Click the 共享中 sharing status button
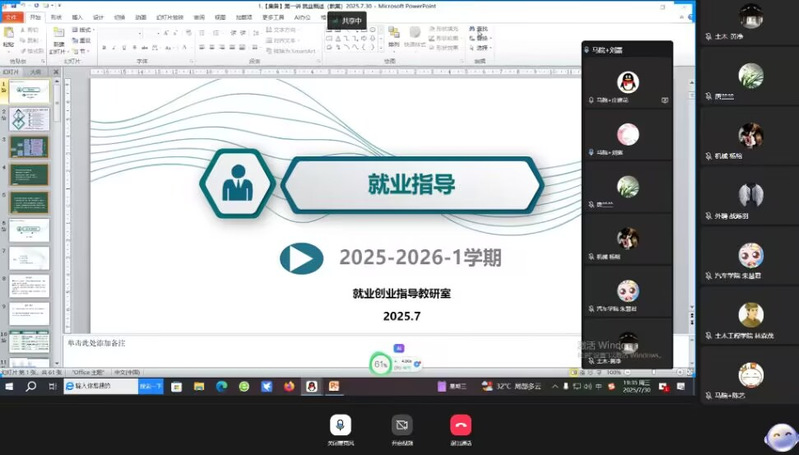Image resolution: width=799 pixels, height=455 pixels. [x=346, y=20]
